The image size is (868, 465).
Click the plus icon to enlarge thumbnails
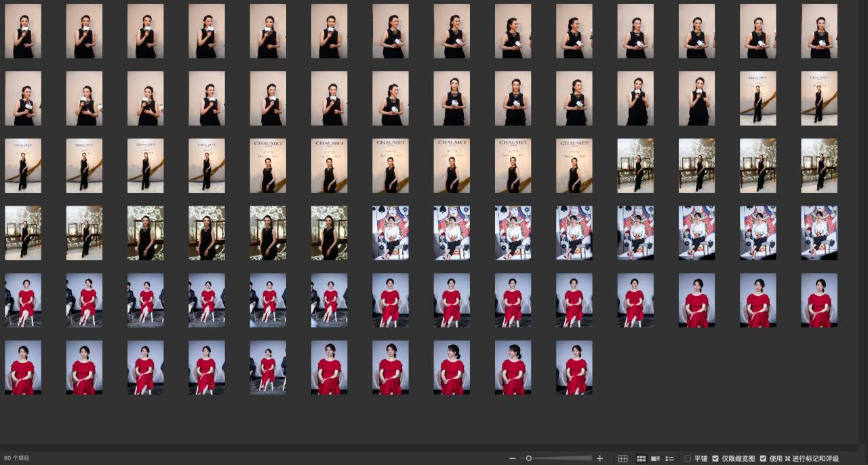[x=599, y=459]
